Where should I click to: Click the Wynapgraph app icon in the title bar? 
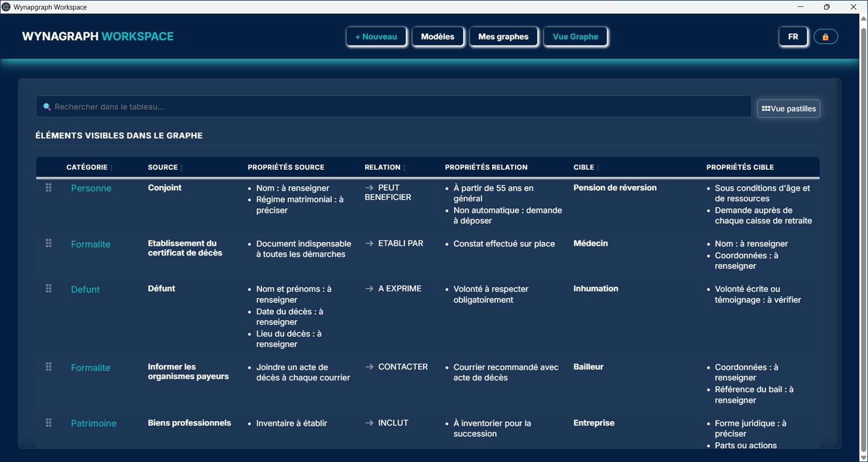6,7
